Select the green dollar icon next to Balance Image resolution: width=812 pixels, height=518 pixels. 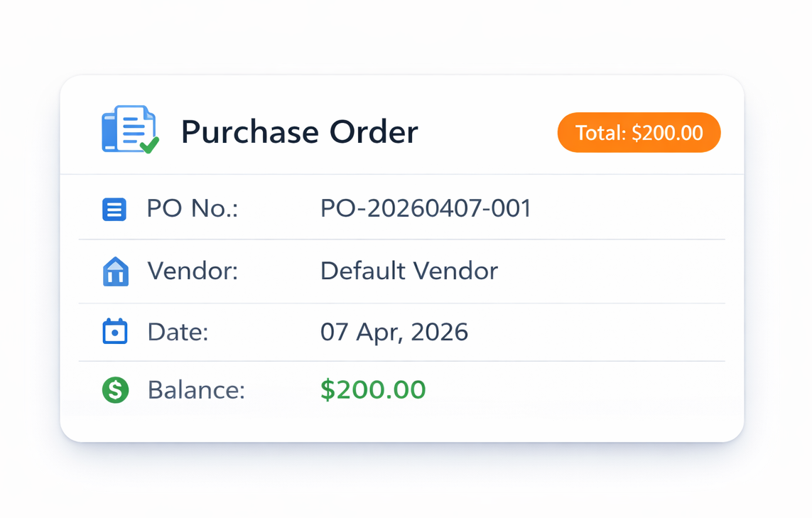pos(114,390)
